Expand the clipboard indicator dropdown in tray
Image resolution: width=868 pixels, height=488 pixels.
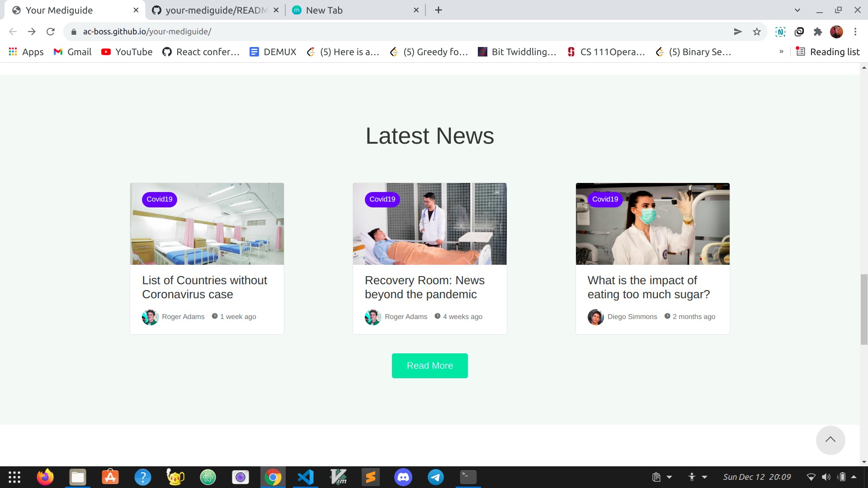coord(670,477)
